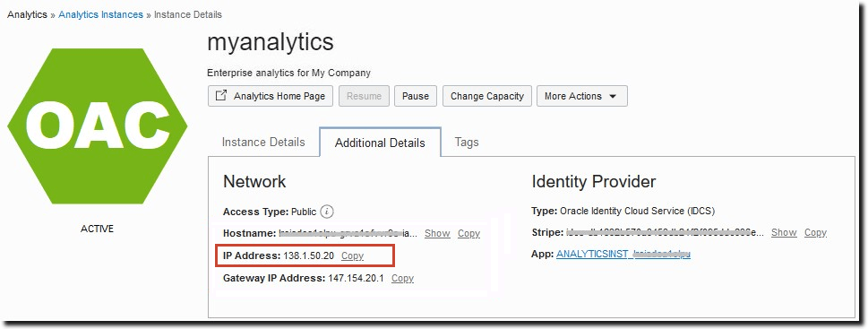Open Analytics Home Page
The image size is (868, 329).
pyautogui.click(x=271, y=96)
